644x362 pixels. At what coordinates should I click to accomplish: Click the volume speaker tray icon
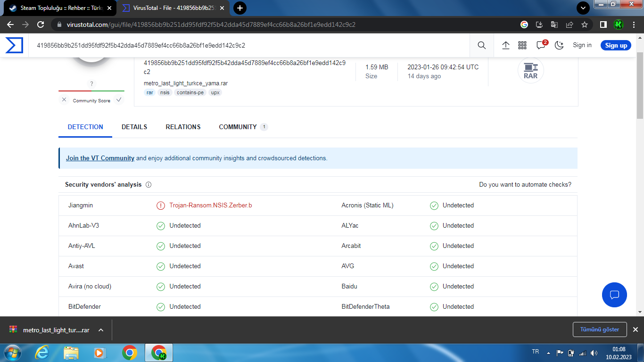(594, 353)
